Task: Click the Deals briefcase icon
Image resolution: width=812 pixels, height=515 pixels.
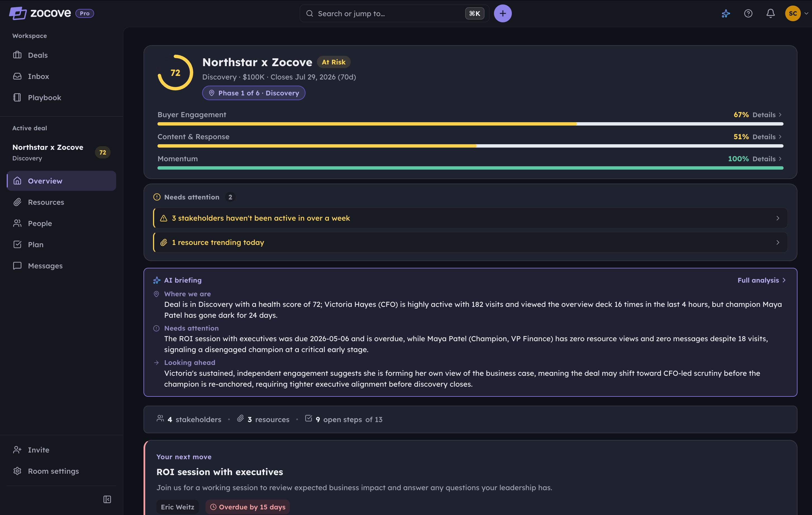Action: pyautogui.click(x=17, y=55)
